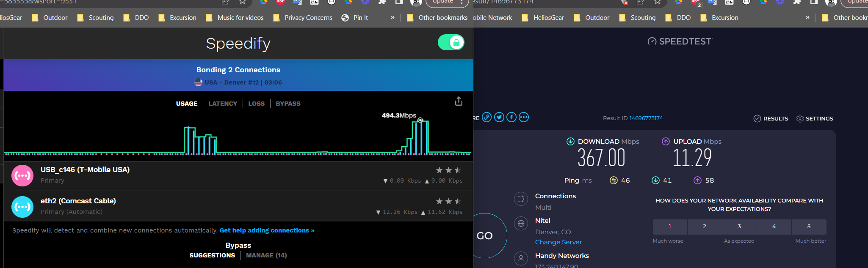Click the download arrow icon by DOWNLOAD Mbps
868x268 pixels.
[x=570, y=141]
